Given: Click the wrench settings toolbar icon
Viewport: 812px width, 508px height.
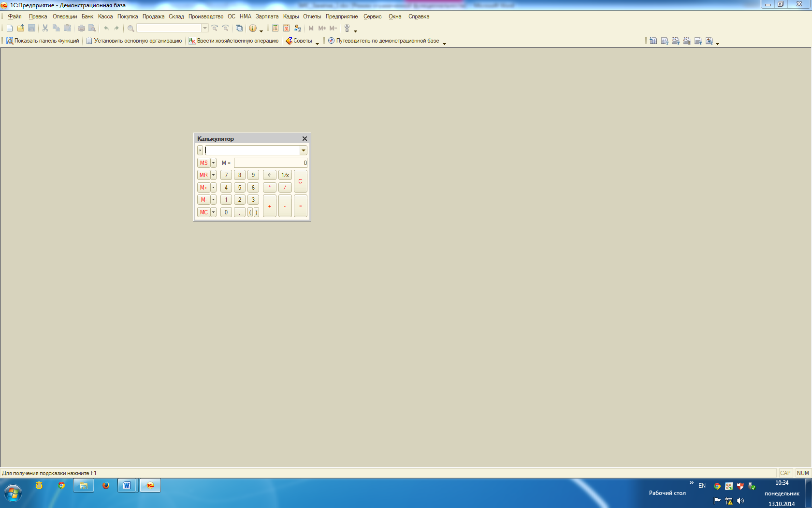Looking at the screenshot, I should click(x=347, y=28).
